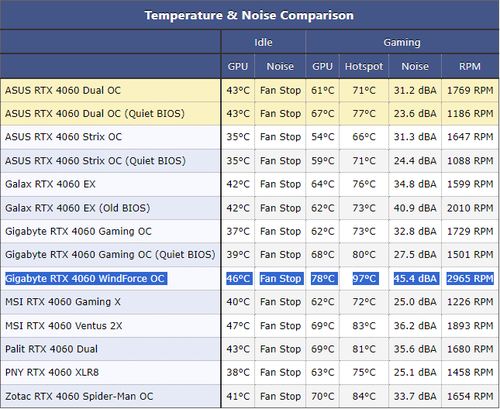
Task: Click the 32.8 dBA noise value
Action: click(x=415, y=231)
